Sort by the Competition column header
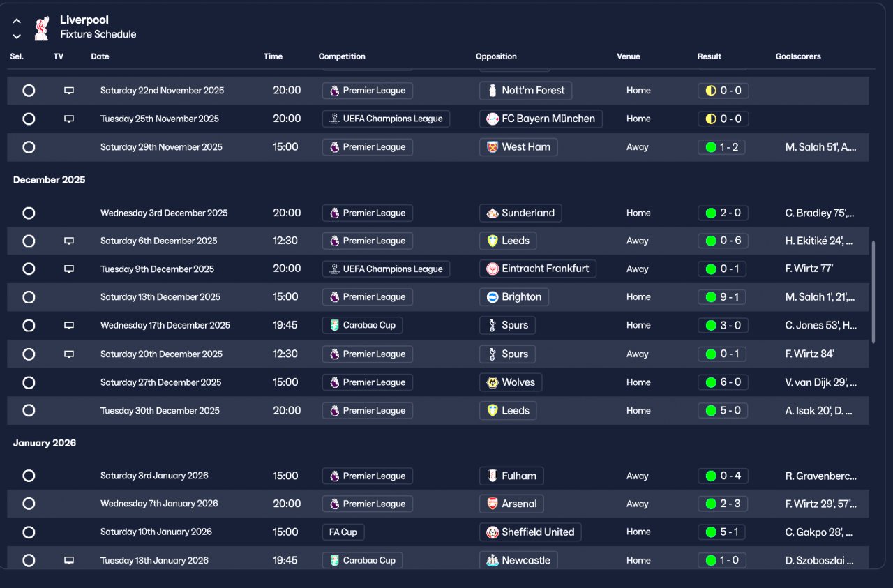The image size is (893, 588). pyautogui.click(x=342, y=56)
